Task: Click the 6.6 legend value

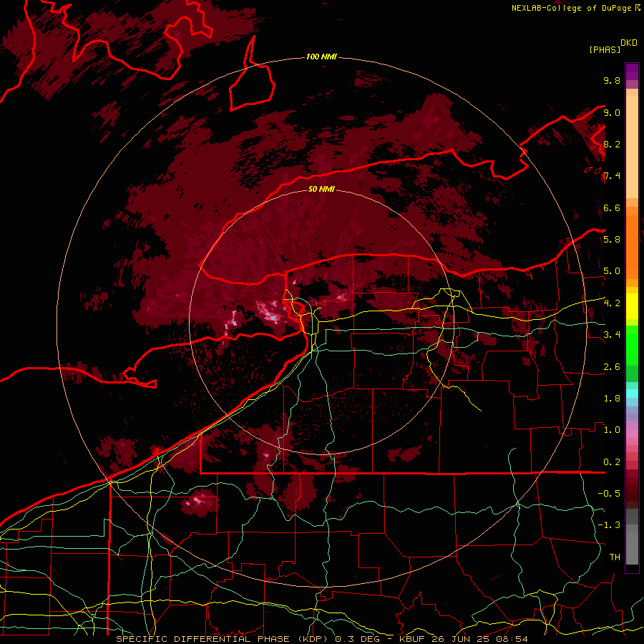Action: click(x=612, y=208)
